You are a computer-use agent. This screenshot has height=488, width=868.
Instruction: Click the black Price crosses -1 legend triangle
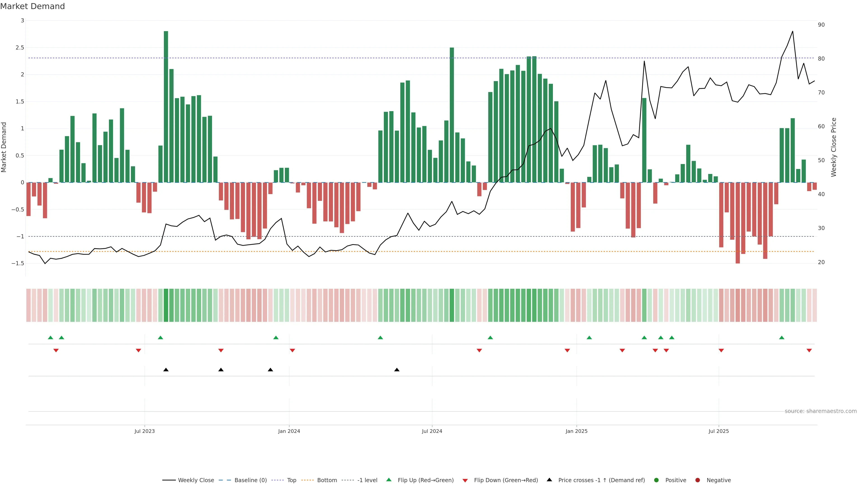[549, 480]
